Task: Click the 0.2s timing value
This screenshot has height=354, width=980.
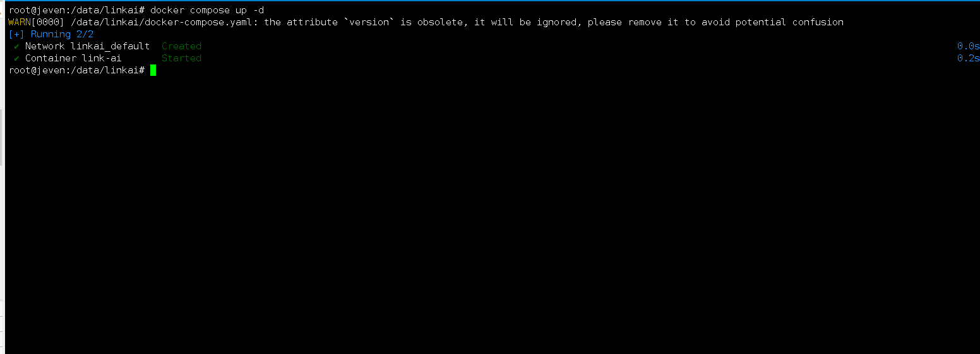Action: tap(968, 58)
